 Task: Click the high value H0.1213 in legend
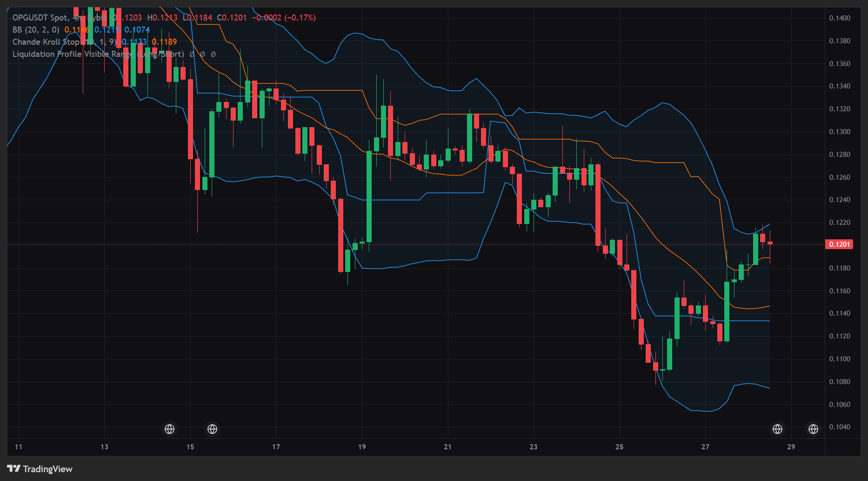point(162,18)
